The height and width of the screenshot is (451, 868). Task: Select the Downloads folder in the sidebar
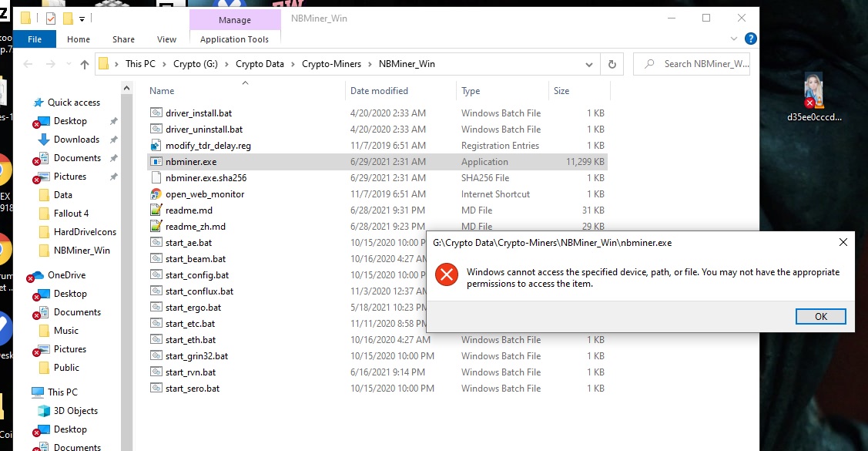(x=77, y=139)
